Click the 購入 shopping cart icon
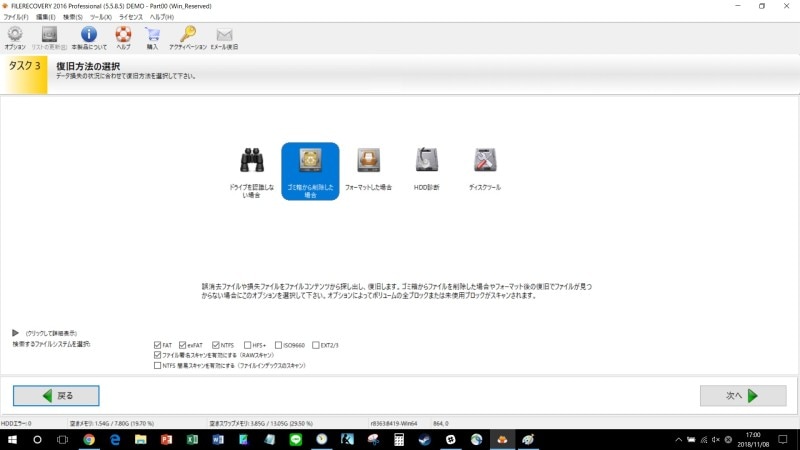800x450 pixels. (152, 35)
